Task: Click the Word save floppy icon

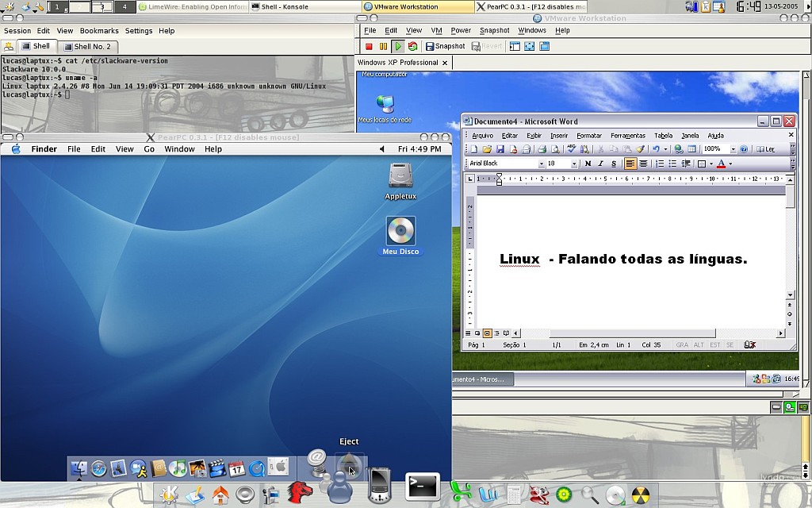Action: (500, 149)
